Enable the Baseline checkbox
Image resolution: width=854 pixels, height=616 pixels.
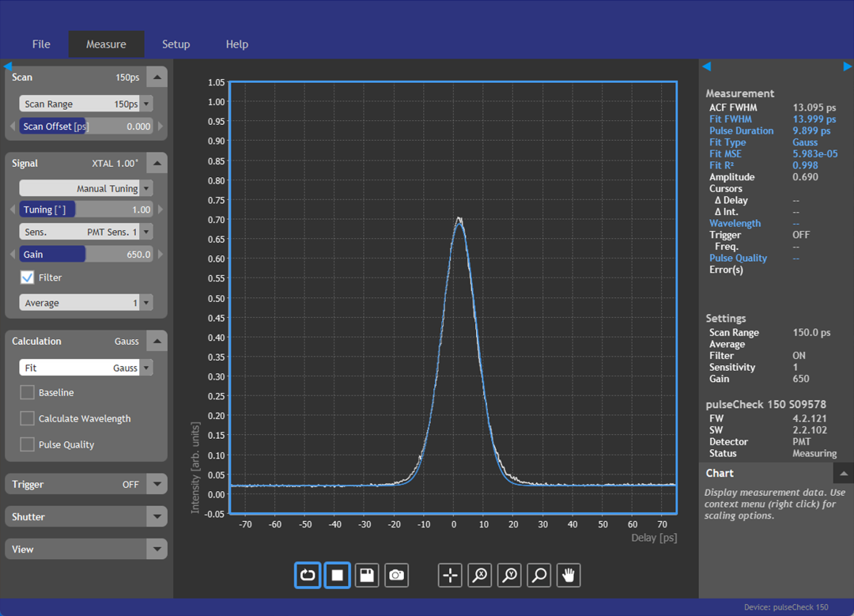coord(27,392)
